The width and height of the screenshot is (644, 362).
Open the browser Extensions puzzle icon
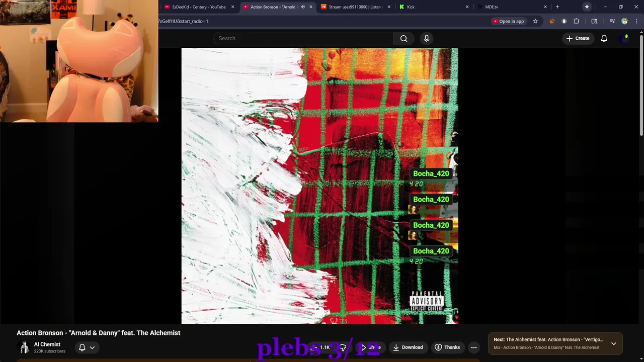click(x=577, y=21)
